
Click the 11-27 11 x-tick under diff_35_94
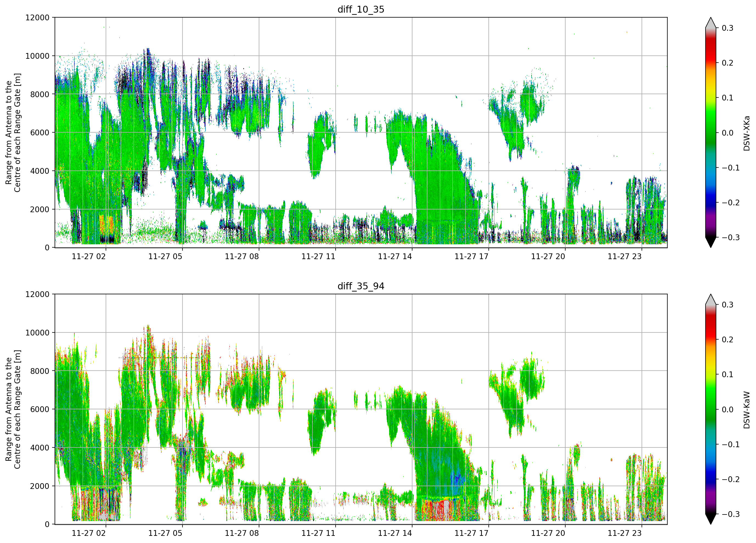coord(318,533)
